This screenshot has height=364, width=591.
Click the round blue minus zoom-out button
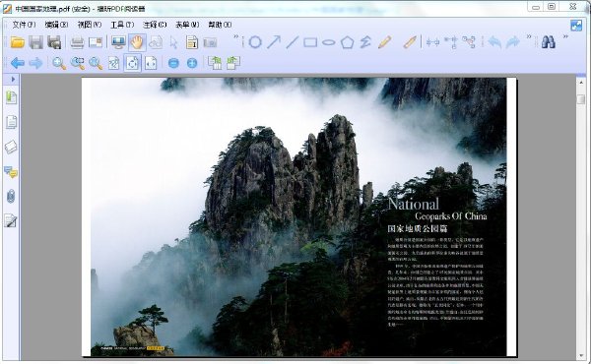(x=173, y=63)
